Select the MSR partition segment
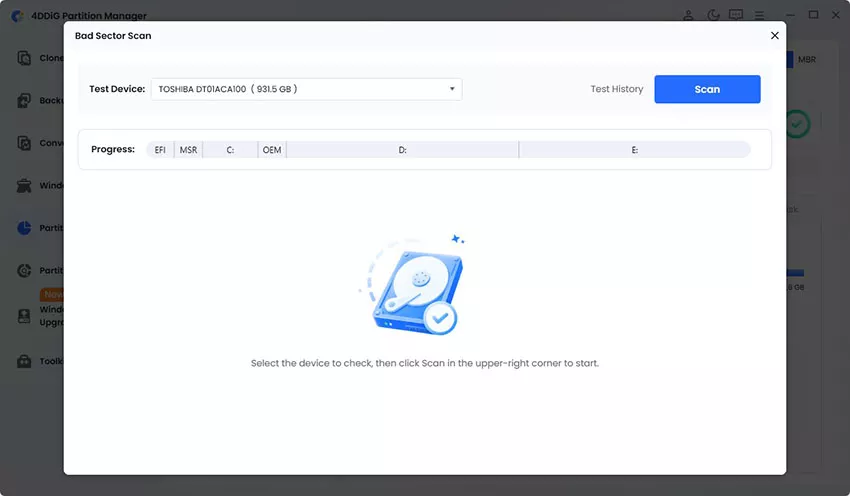Viewport: 850px width, 496px height. (x=188, y=150)
